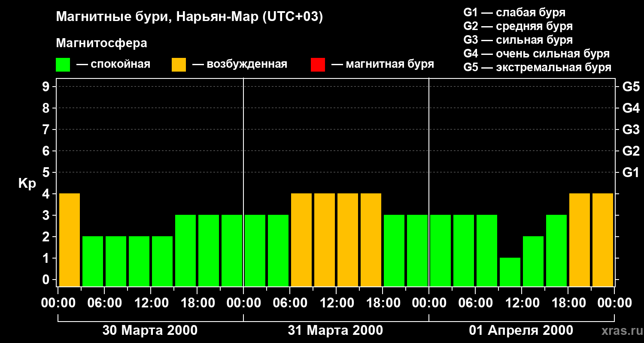Click the Kp 1 bar on 01 Апреля
The height and width of the screenshot is (343, 644).
(510, 272)
